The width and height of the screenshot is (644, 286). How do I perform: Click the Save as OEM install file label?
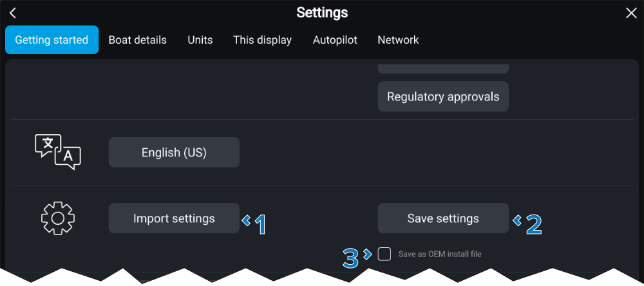pos(439,254)
